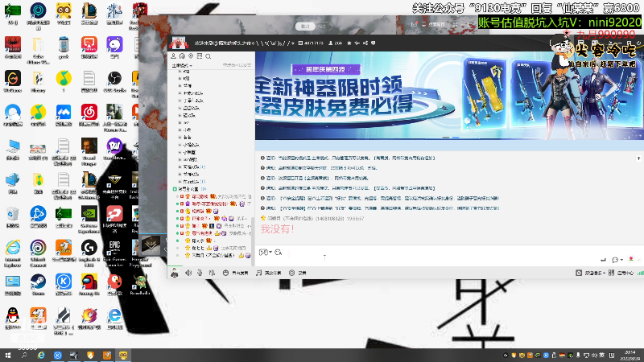This screenshot has width=644, height=362.
Task: Click the red message text '我没有!'
Action: pyautogui.click(x=277, y=229)
